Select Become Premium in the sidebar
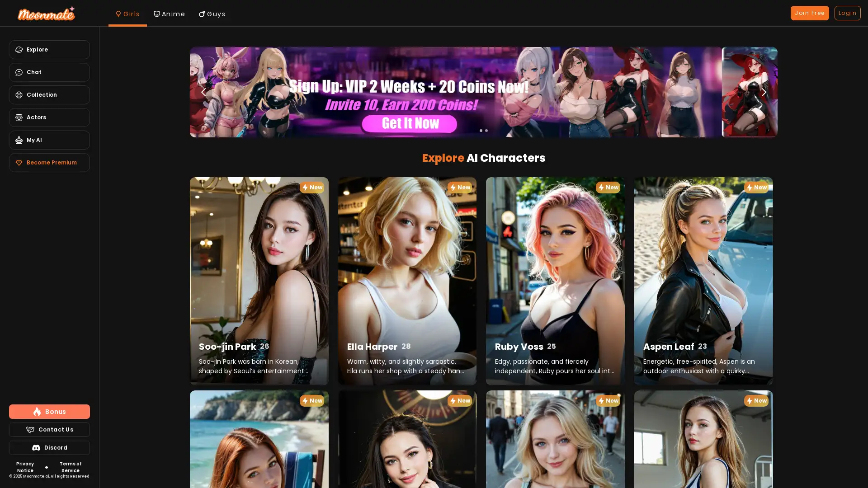This screenshot has width=868, height=488. pos(49,163)
